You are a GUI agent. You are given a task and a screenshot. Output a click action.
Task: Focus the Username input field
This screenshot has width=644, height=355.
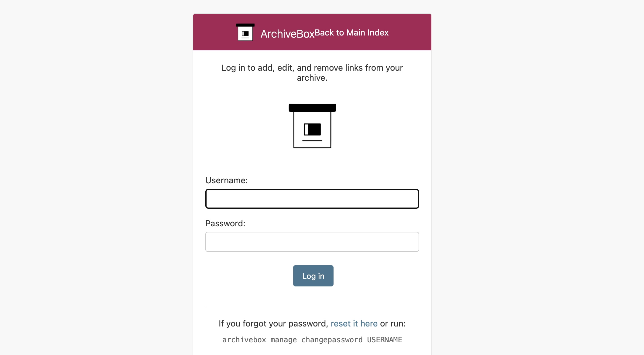(x=312, y=199)
